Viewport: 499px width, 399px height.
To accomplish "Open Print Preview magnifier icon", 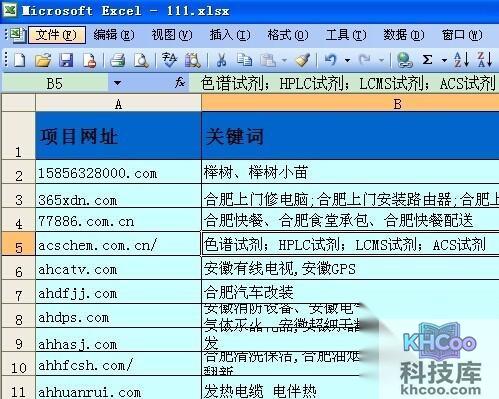I will point(141,60).
